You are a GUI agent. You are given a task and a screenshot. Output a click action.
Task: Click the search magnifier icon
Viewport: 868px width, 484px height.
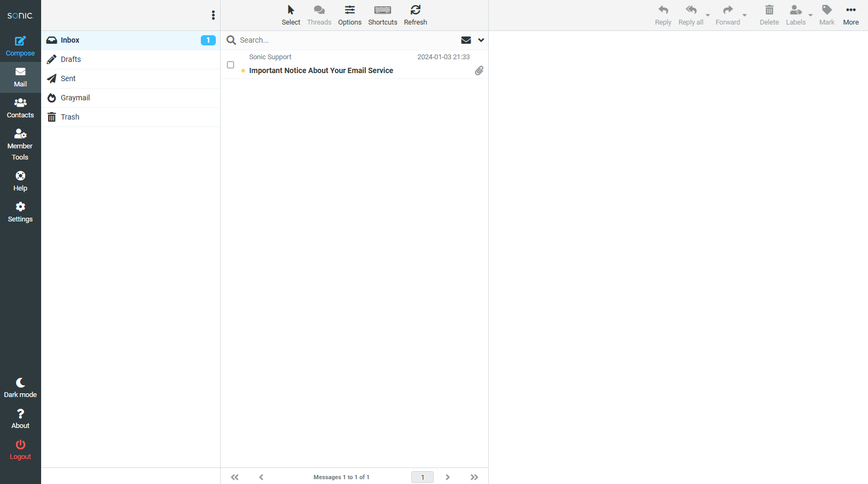click(x=231, y=40)
